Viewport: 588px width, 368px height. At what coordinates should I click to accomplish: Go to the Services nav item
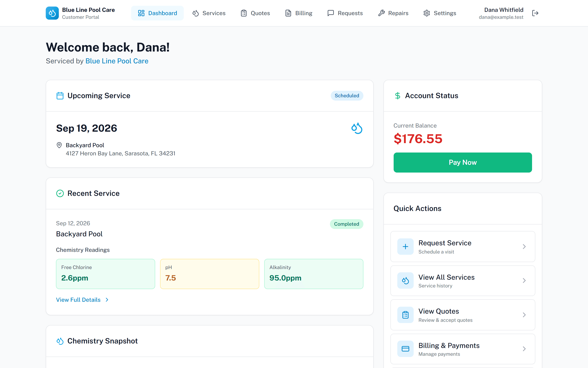pos(209,13)
